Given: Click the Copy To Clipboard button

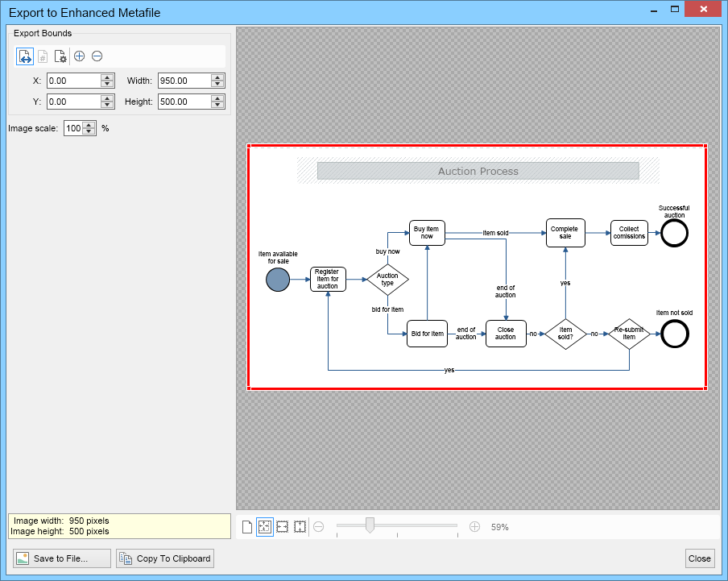Looking at the screenshot, I should point(165,558).
